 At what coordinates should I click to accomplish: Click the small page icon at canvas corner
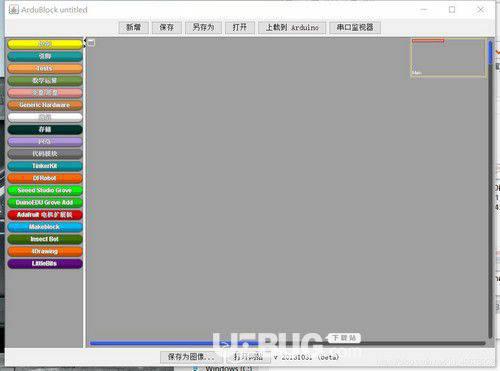click(91, 43)
